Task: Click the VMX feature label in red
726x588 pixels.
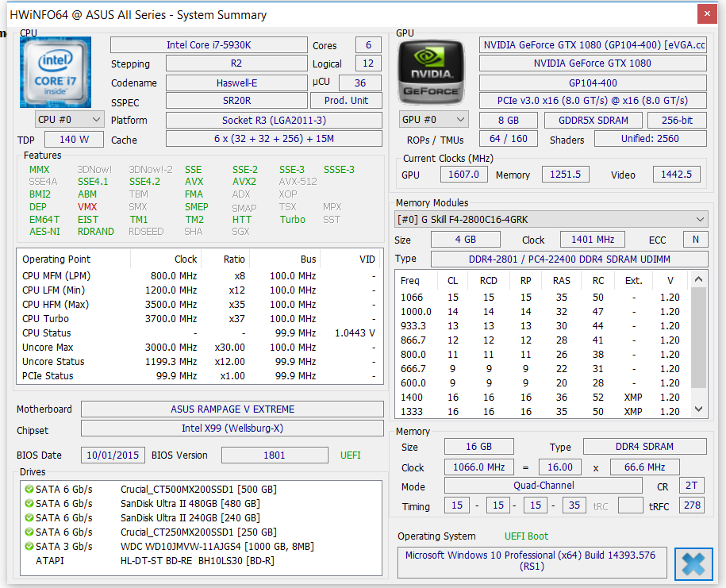Action: [87, 207]
